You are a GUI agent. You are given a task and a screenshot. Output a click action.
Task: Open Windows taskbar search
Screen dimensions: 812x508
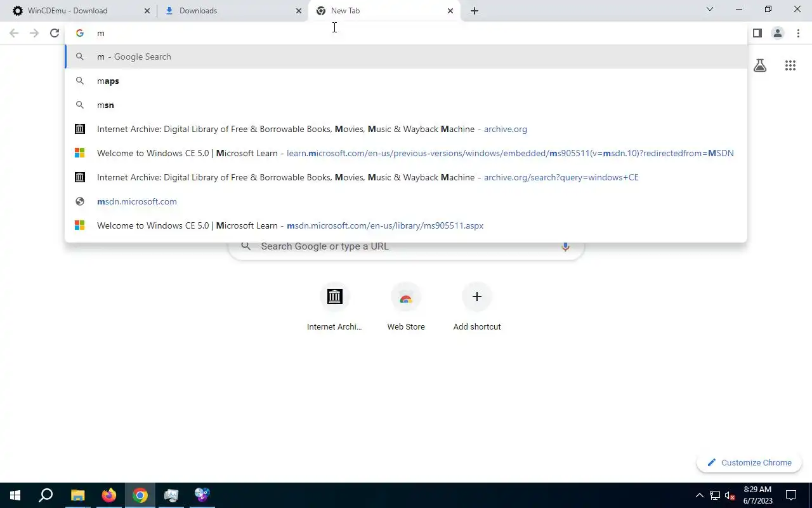[46, 495]
